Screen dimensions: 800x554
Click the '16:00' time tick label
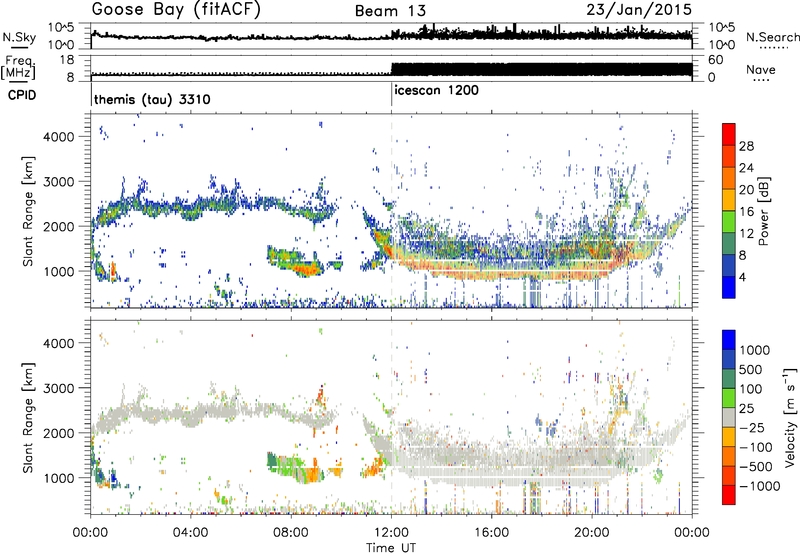point(491,533)
